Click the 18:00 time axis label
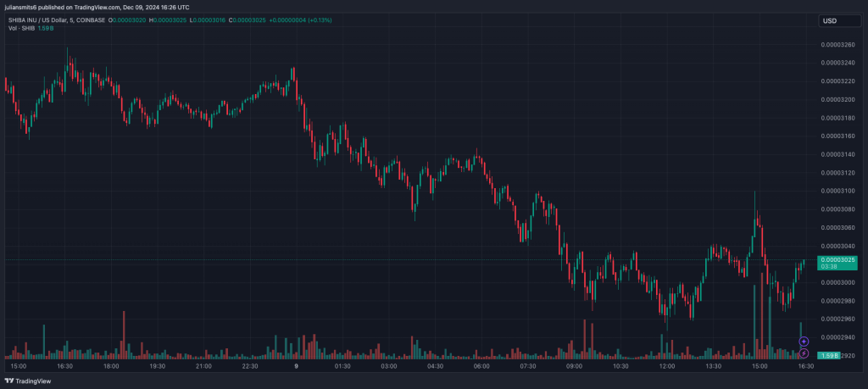The height and width of the screenshot is (389, 868). 111,366
